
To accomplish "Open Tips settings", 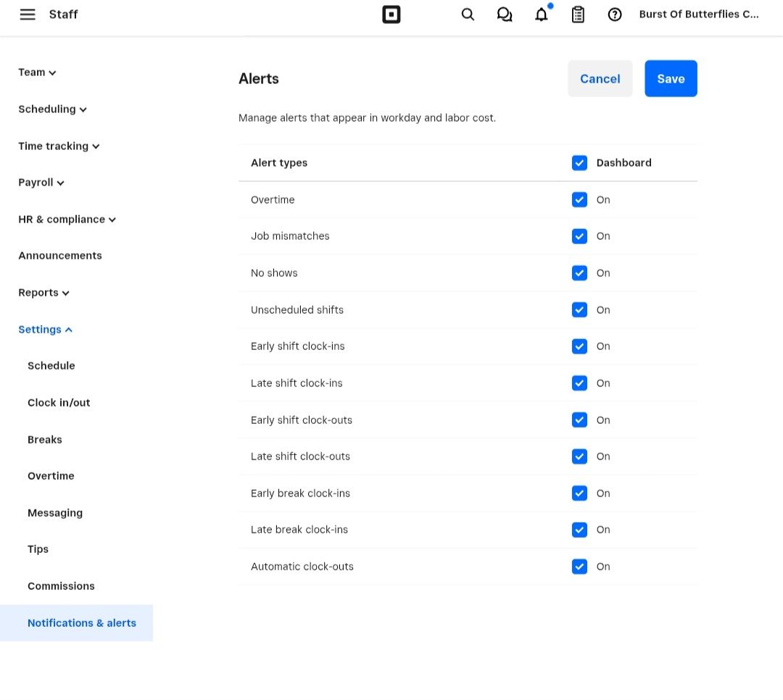I will tap(38, 549).
